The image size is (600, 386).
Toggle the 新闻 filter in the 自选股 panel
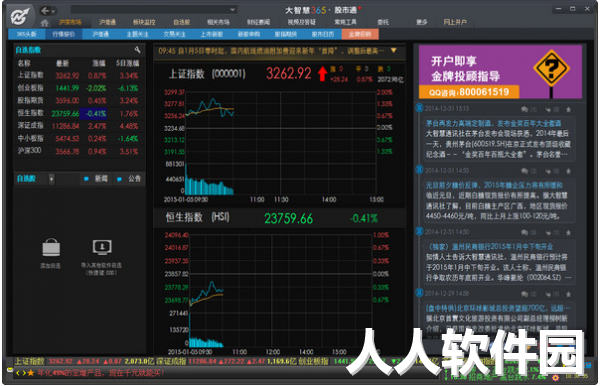tap(96, 179)
